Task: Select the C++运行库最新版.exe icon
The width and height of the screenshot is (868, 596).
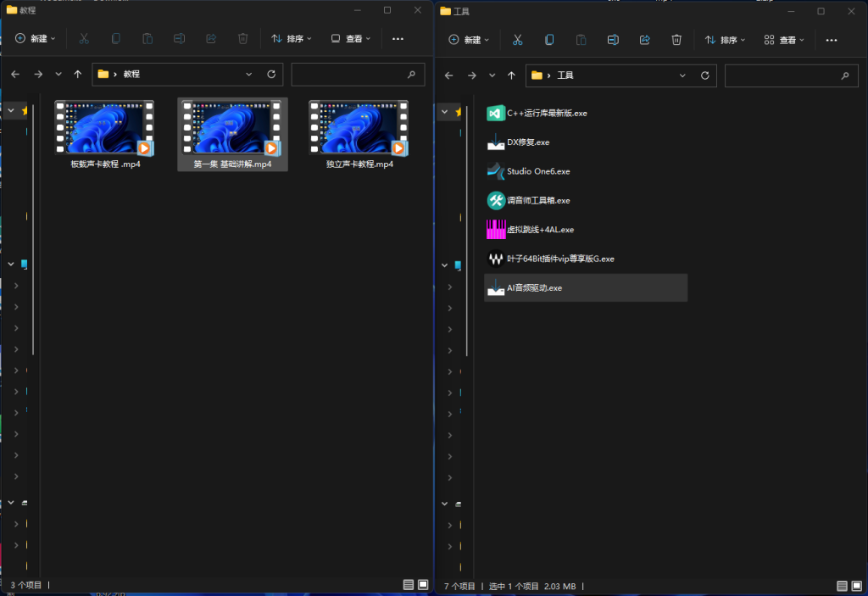Action: tap(496, 113)
